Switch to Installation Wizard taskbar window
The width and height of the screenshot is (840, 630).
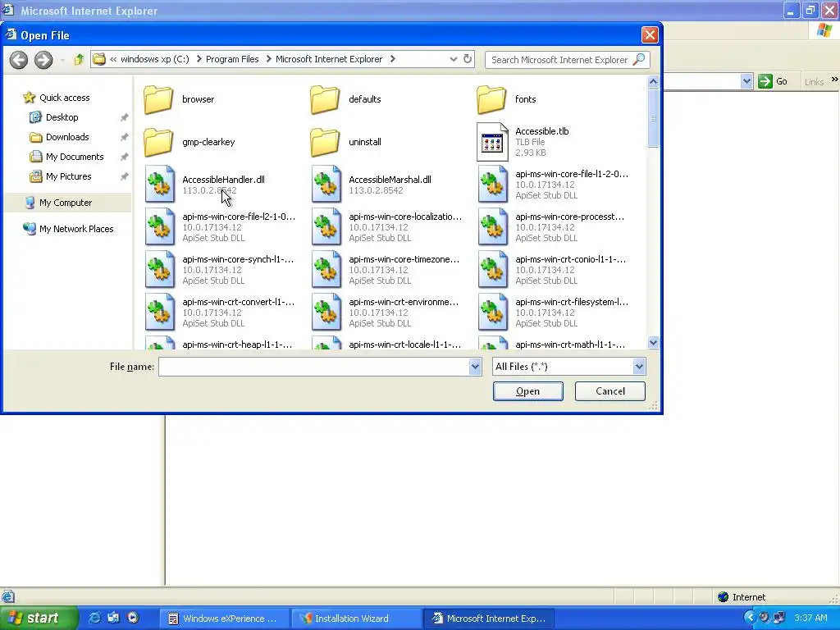[x=356, y=619]
